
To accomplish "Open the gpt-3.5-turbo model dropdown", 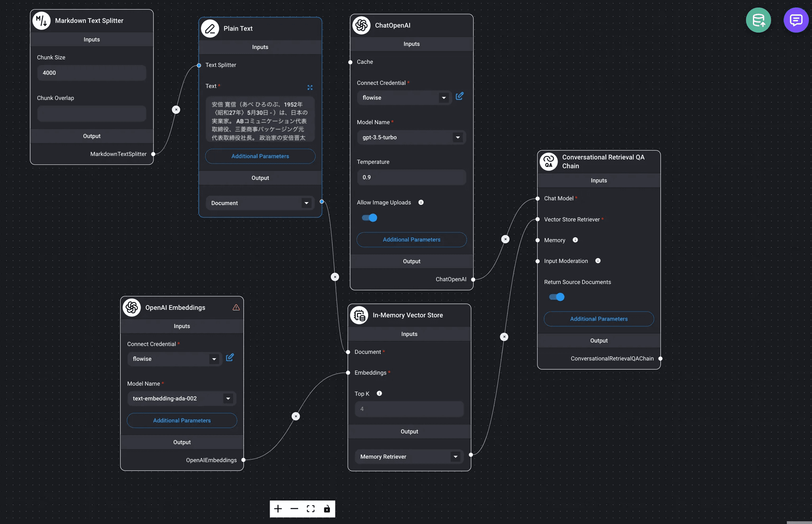I will point(458,137).
